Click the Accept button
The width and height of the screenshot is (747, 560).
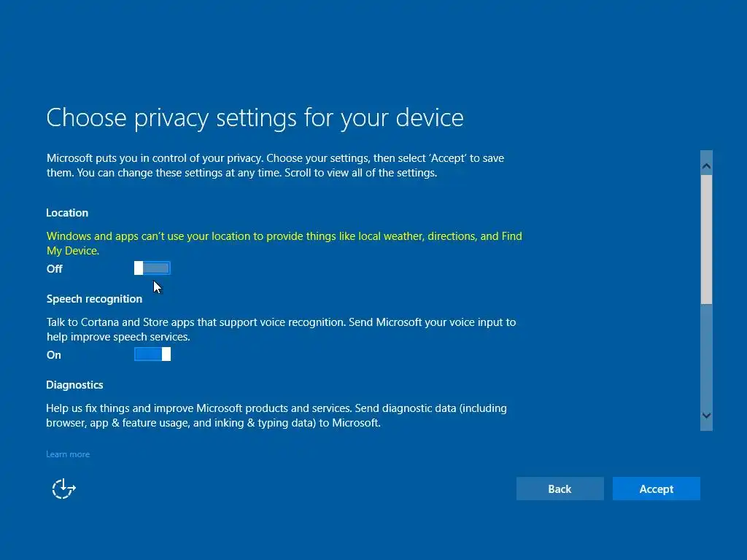pos(656,489)
